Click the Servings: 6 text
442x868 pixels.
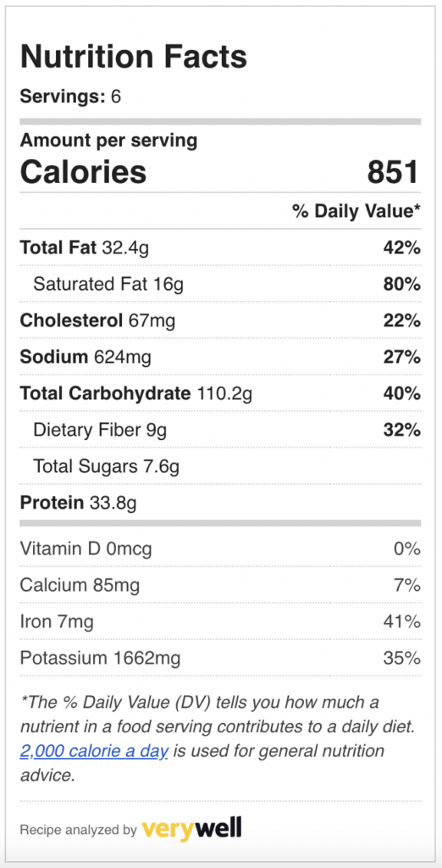70,97
